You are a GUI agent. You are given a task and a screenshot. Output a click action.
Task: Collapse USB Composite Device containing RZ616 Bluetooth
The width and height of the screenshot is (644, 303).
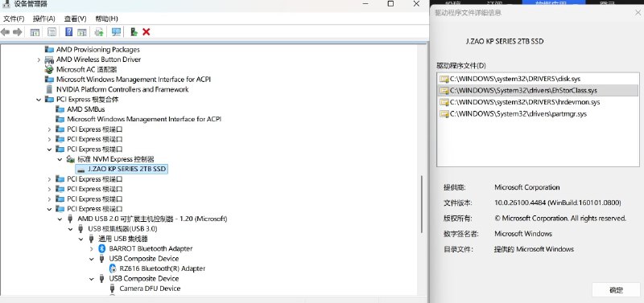[x=92, y=259]
